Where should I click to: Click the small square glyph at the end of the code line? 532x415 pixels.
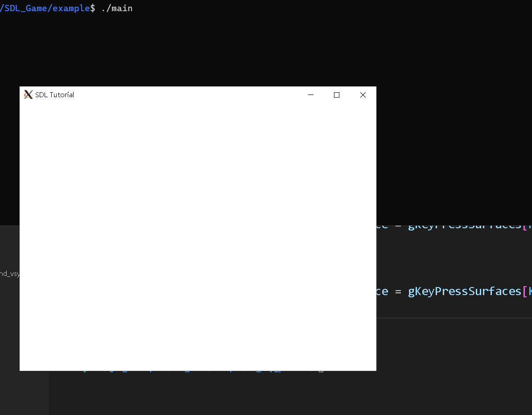point(321,370)
